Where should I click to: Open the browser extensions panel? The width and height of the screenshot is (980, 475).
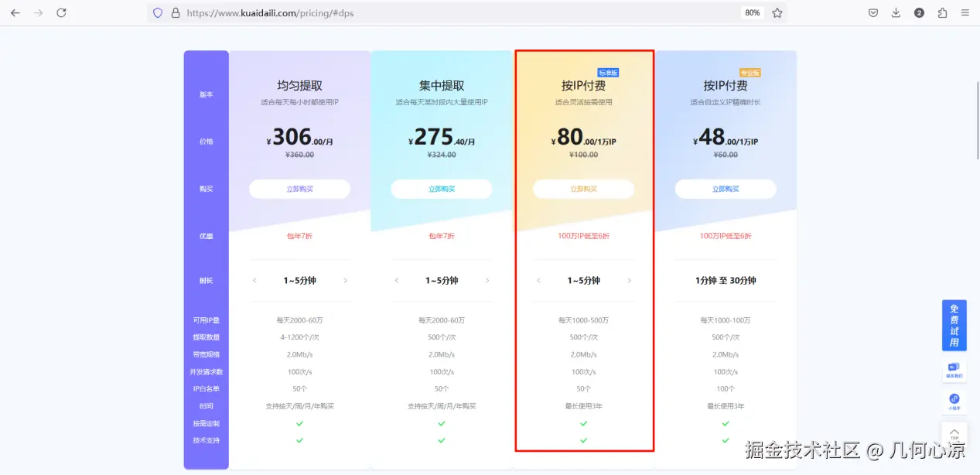(x=940, y=12)
